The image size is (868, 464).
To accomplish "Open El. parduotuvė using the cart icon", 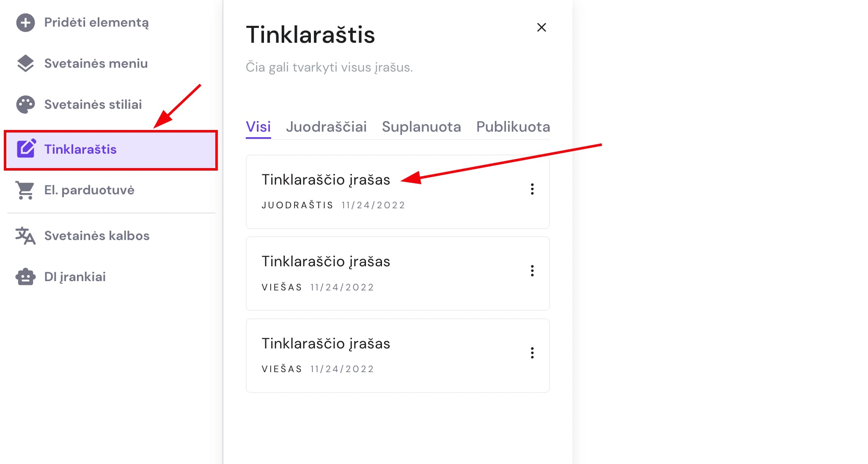I will click(x=26, y=190).
